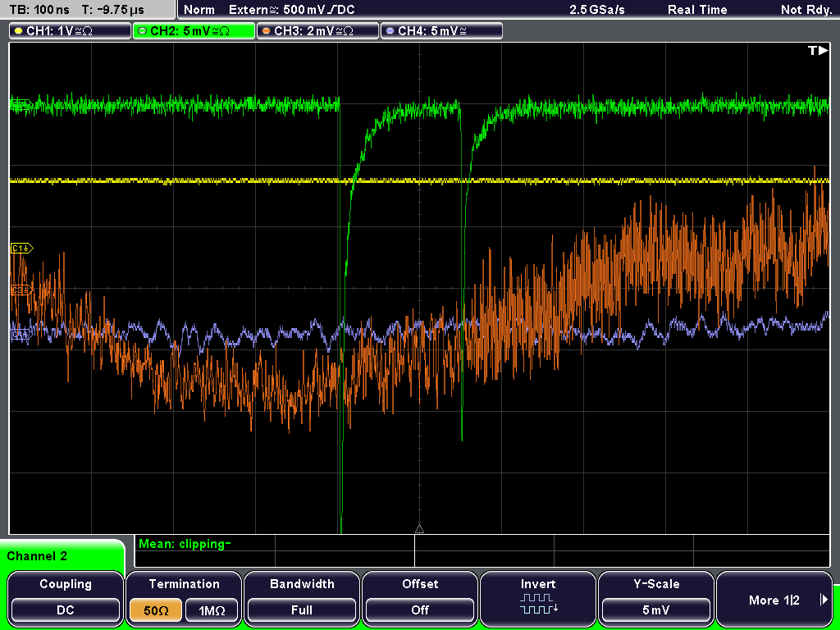Click the orange C3 level marker

(x=22, y=290)
